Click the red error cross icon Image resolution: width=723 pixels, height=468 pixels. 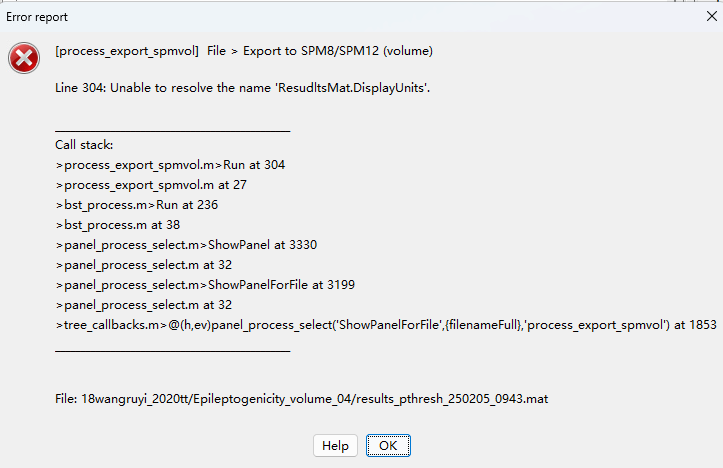pos(24,58)
